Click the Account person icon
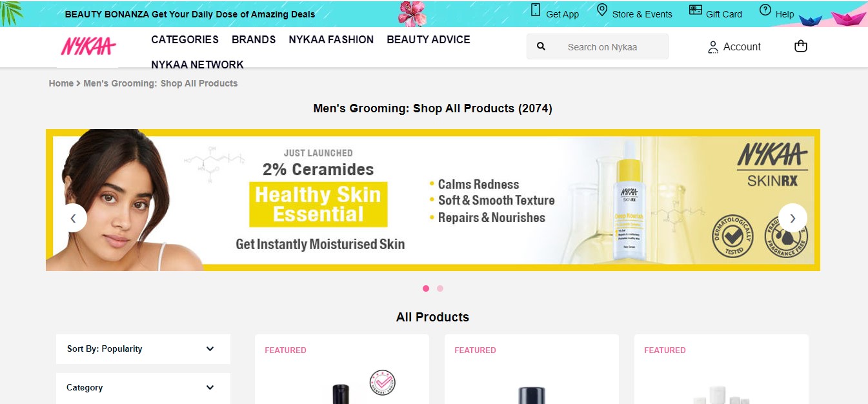868x404 pixels. point(713,47)
